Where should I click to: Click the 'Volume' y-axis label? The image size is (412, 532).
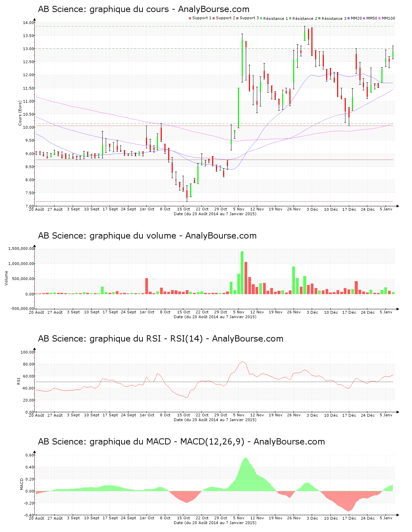pyautogui.click(x=6, y=278)
